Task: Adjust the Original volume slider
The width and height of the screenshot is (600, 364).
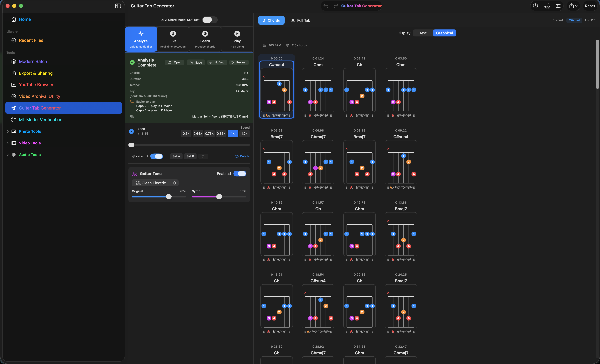Action: pos(169,197)
